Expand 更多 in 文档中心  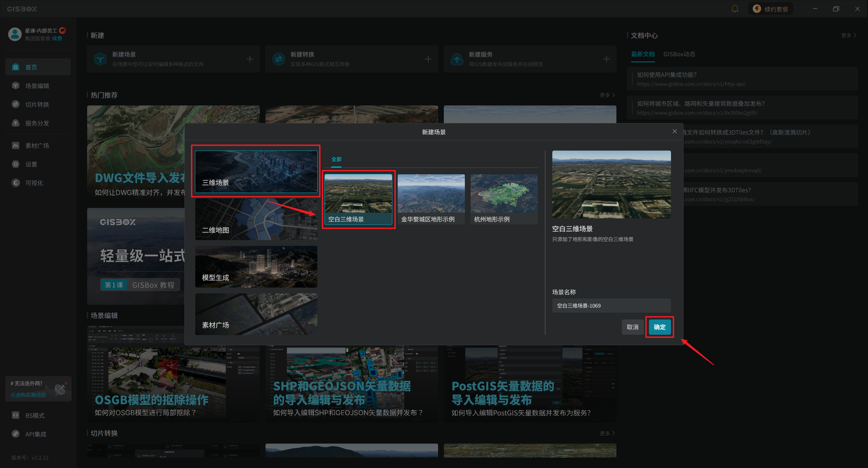click(x=849, y=35)
